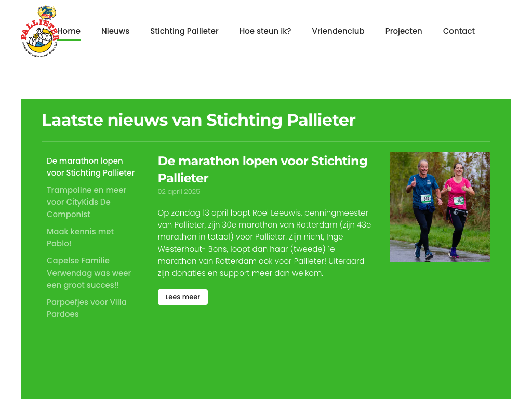
Task: Open Stichting Pallieter menu item
Action: 184,31
